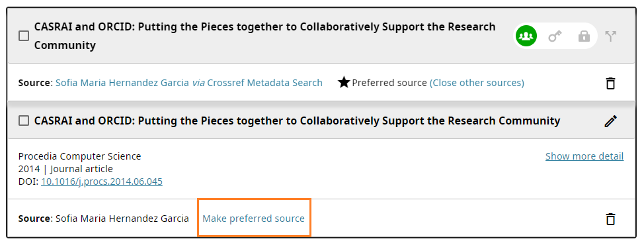The image size is (644, 247).
Task: Collapse sources via Close other sources
Action: point(477,83)
